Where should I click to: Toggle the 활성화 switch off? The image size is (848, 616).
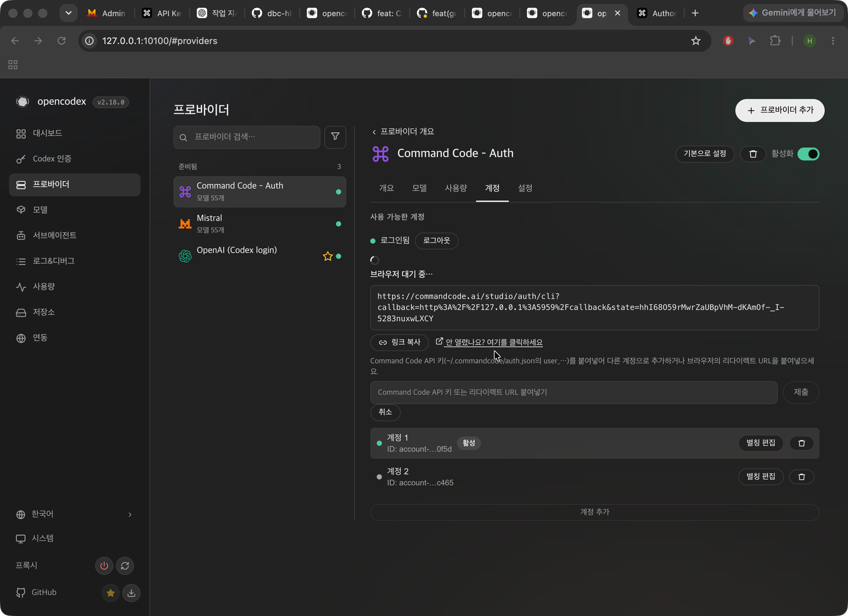pyautogui.click(x=808, y=154)
